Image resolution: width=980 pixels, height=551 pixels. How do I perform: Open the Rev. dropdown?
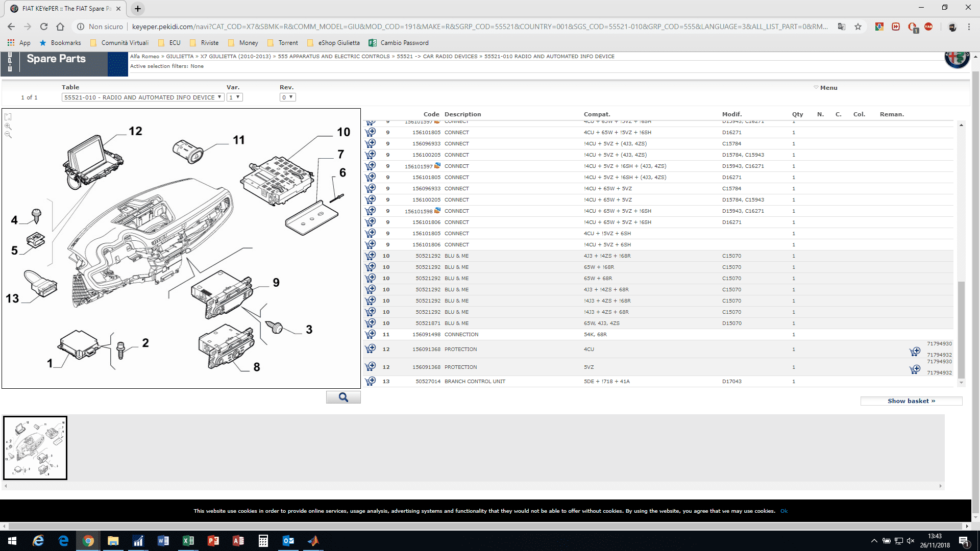[288, 97]
